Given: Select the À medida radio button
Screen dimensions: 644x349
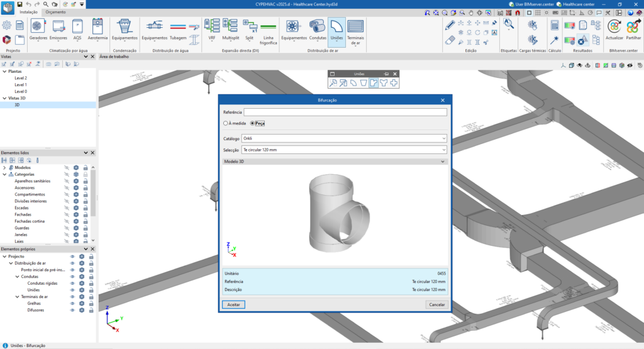Looking at the screenshot, I should coord(226,123).
